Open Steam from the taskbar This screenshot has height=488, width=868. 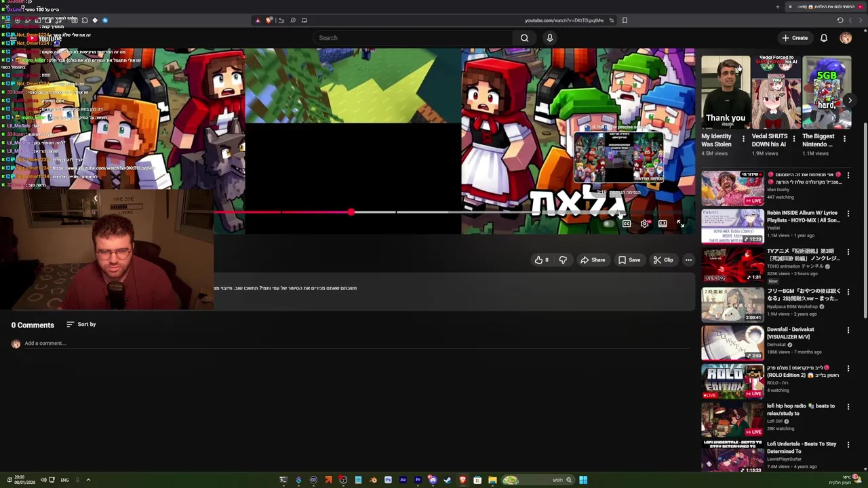point(448,480)
